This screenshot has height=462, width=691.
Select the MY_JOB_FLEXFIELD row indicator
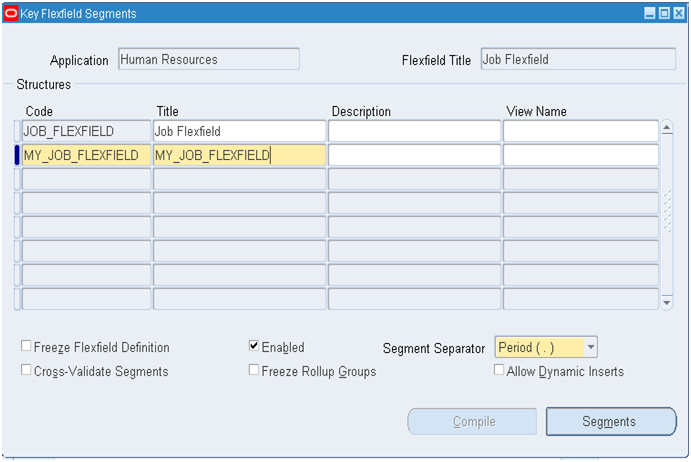pyautogui.click(x=17, y=155)
